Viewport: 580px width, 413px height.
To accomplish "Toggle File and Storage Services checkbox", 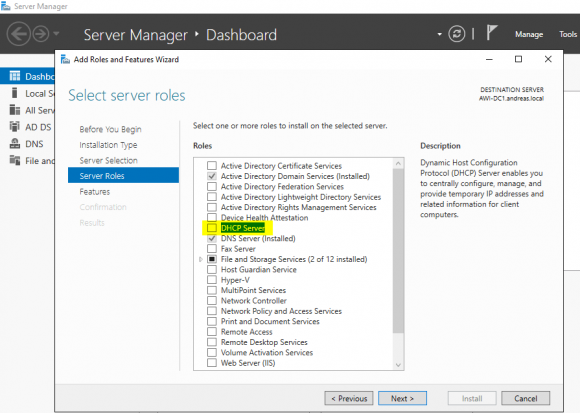I will click(212, 259).
